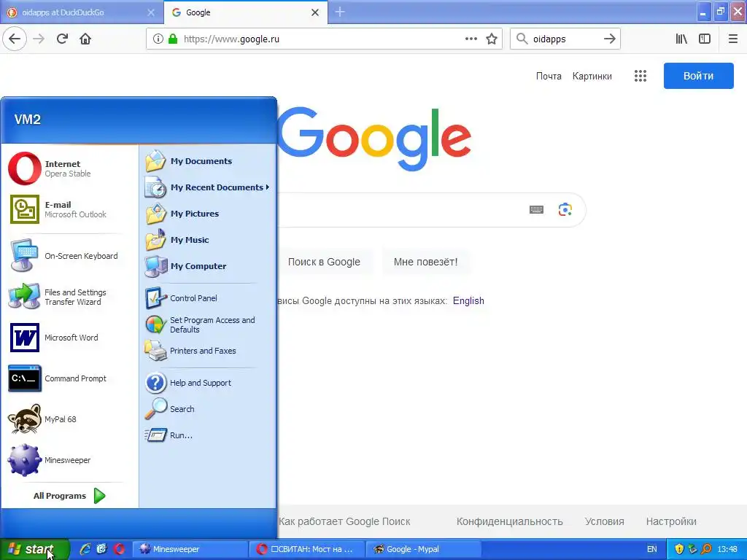Expand All Programs list
The width and height of the screenshot is (747, 560).
pyautogui.click(x=69, y=496)
